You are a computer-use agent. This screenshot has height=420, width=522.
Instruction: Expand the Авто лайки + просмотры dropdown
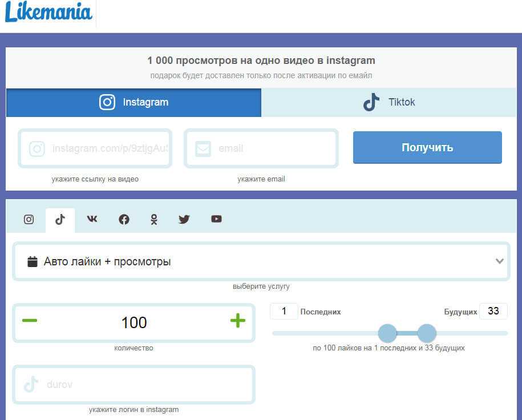(x=261, y=262)
